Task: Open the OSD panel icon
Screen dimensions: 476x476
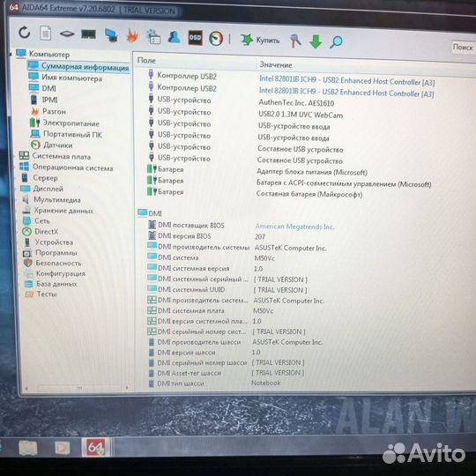Action: tap(195, 38)
